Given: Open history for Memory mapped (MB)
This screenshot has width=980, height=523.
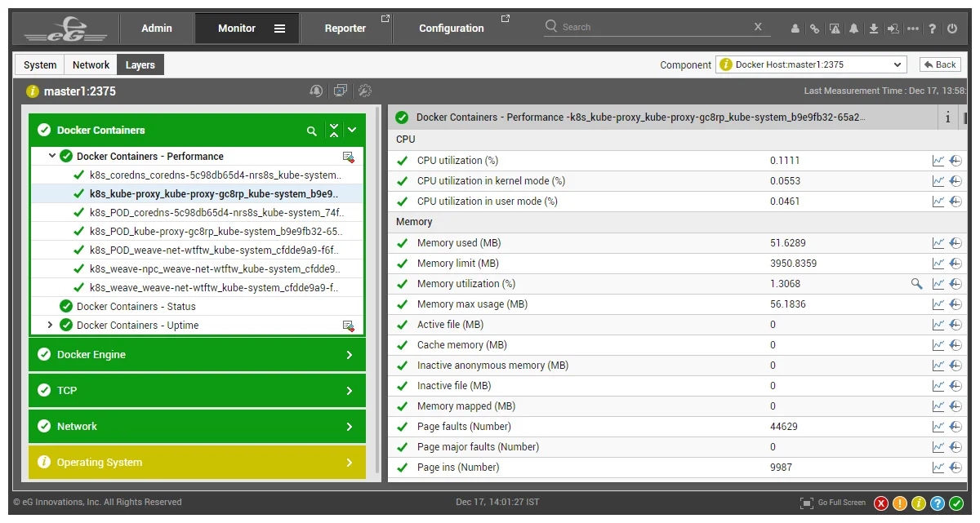Looking at the screenshot, I should [955, 406].
